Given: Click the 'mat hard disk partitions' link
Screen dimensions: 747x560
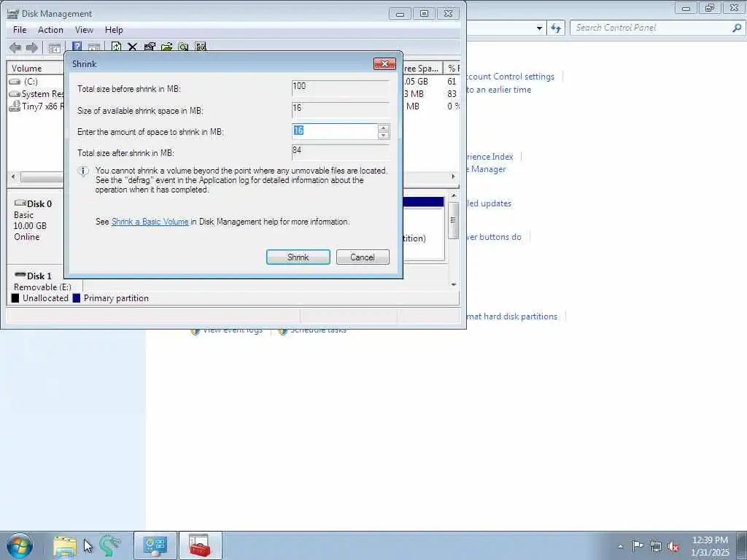Looking at the screenshot, I should pos(511,316).
